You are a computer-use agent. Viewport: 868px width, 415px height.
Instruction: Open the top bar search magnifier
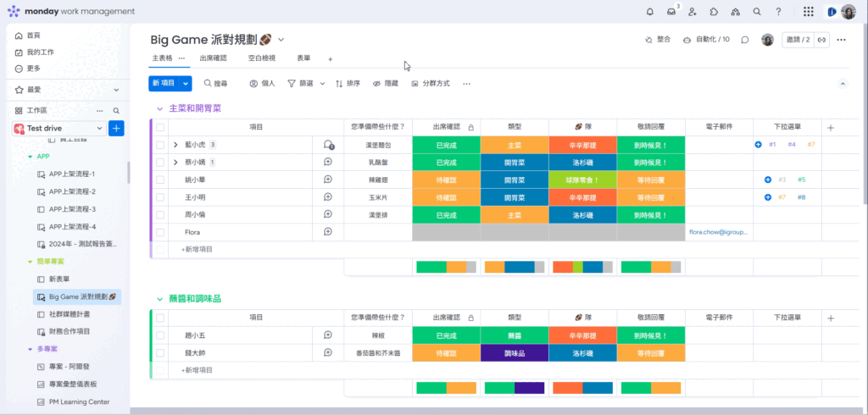pos(757,12)
